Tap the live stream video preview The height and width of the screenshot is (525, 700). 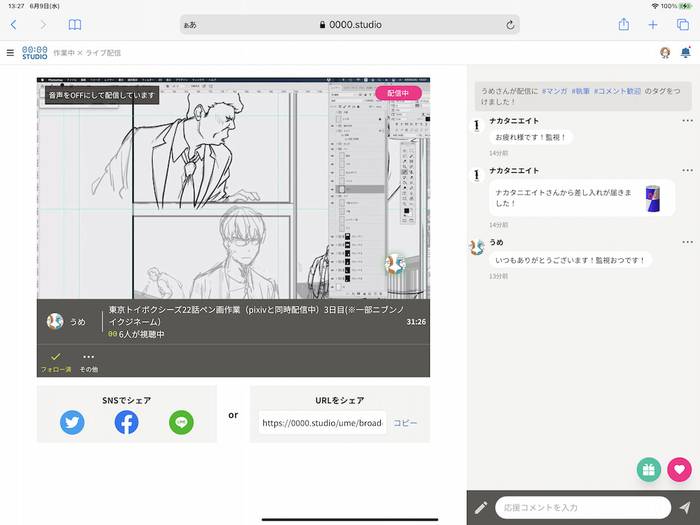233,188
